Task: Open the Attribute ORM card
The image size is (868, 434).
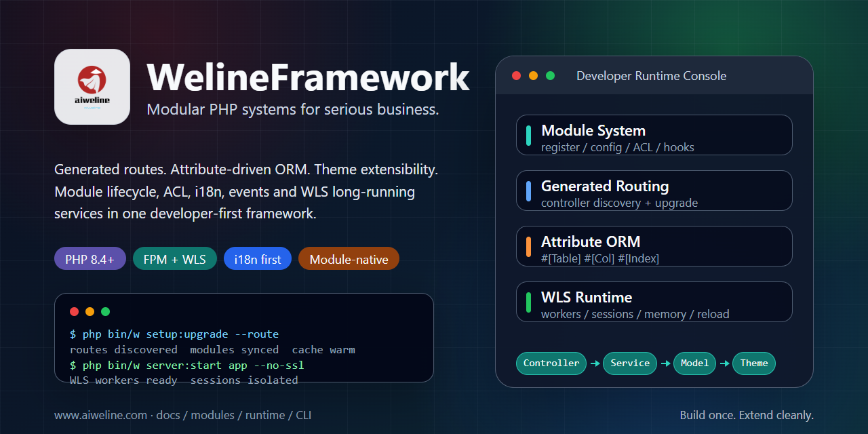Action: click(x=654, y=246)
